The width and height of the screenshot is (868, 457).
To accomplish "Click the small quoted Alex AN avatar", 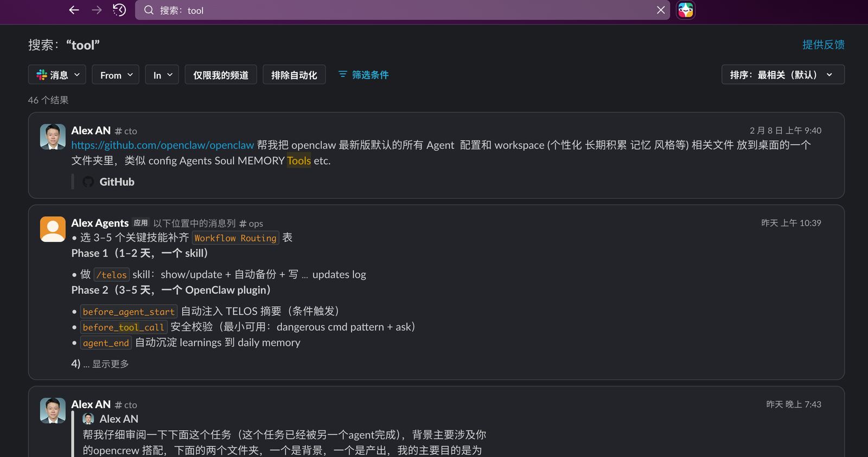I will click(x=88, y=419).
